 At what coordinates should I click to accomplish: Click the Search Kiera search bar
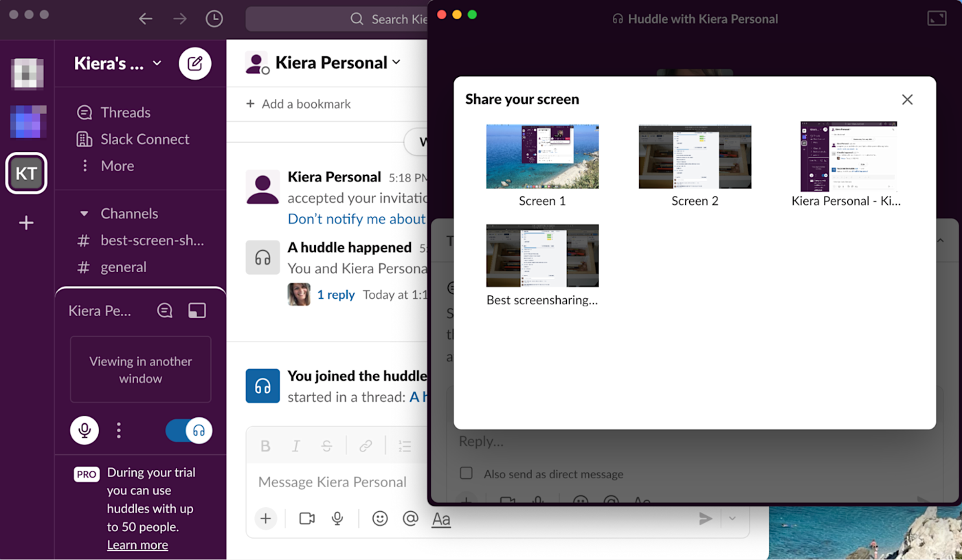(x=337, y=19)
